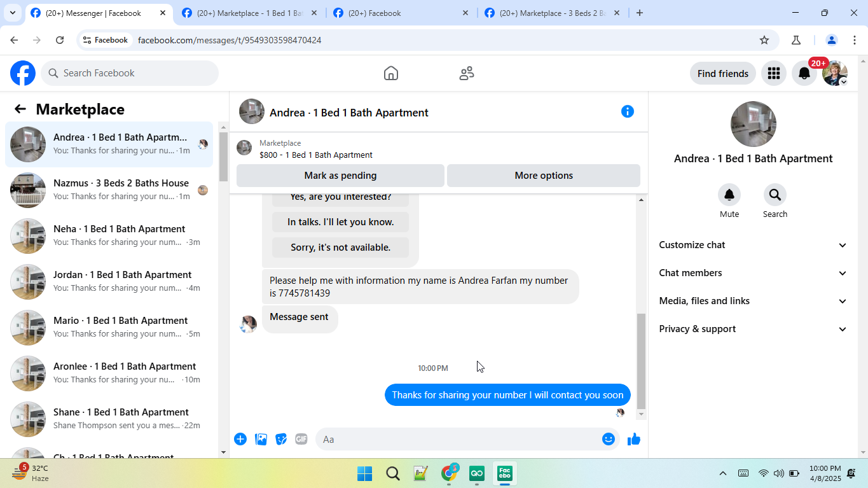Go back with the Marketplace arrow
Screen dimensions: 868x488
[20, 109]
